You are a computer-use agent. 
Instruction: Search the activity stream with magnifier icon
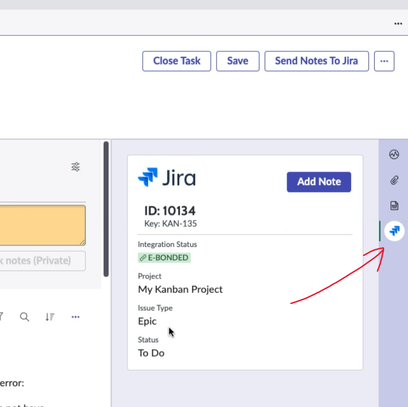(x=24, y=317)
